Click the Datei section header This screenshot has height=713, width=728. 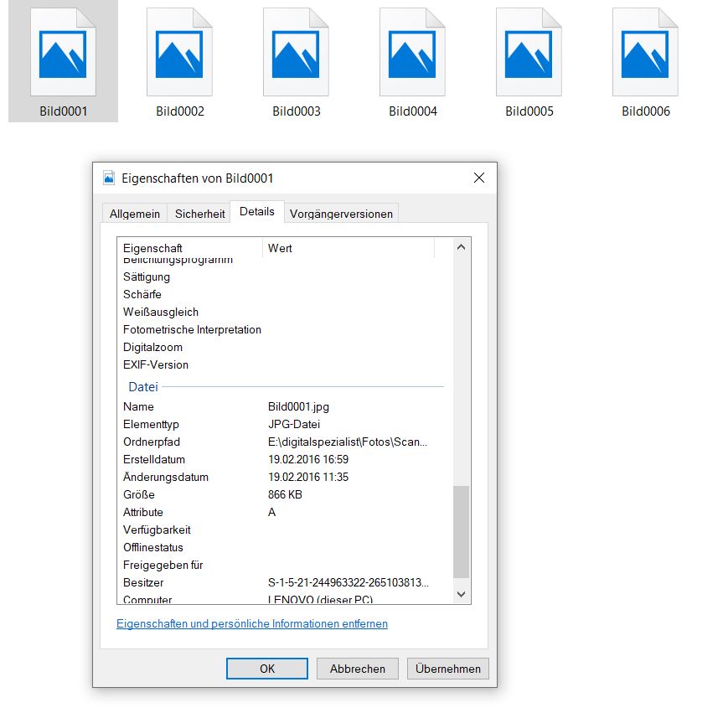pos(143,387)
